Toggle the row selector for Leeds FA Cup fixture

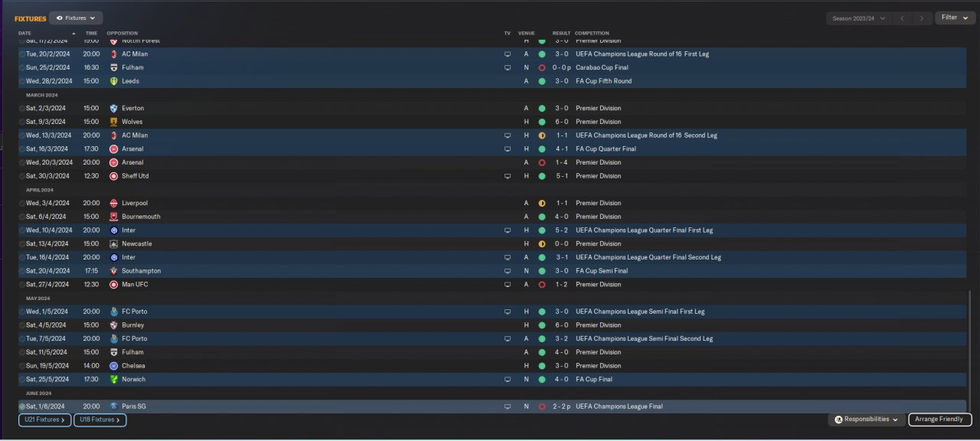pos(21,81)
